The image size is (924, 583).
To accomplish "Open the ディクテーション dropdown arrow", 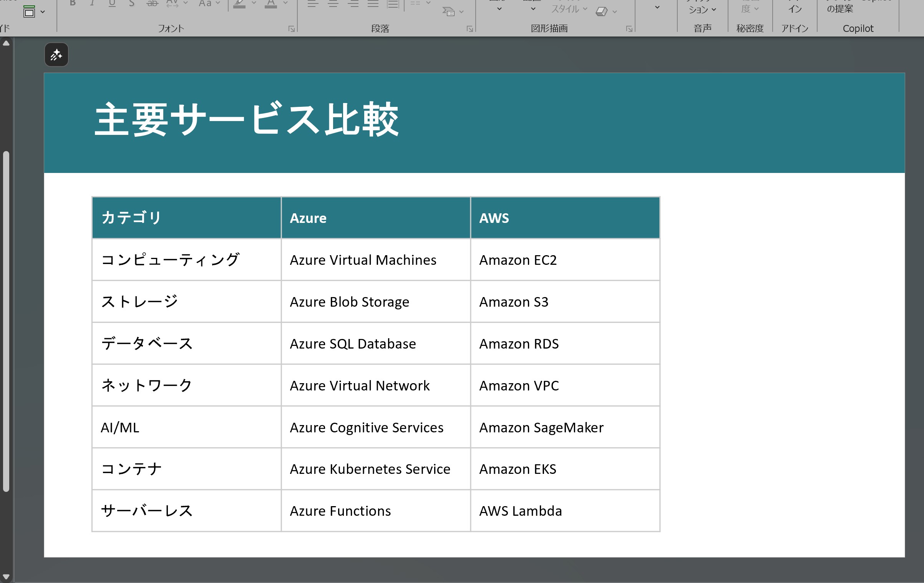I will point(713,10).
